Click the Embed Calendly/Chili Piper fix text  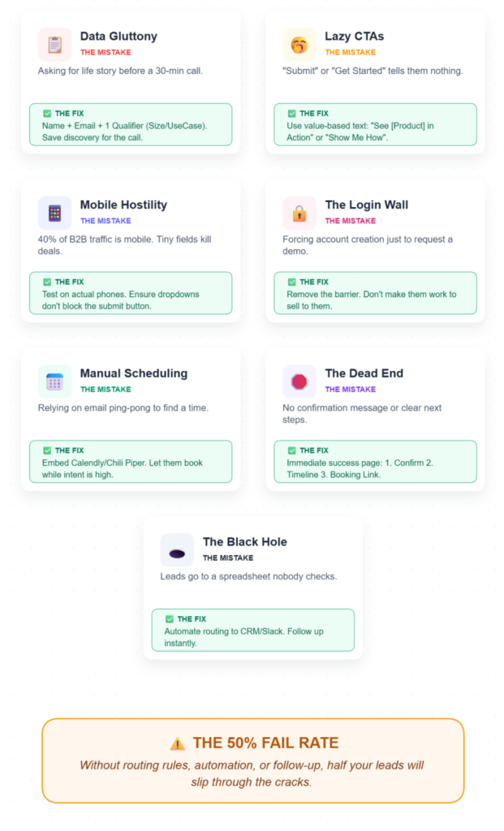tap(122, 463)
